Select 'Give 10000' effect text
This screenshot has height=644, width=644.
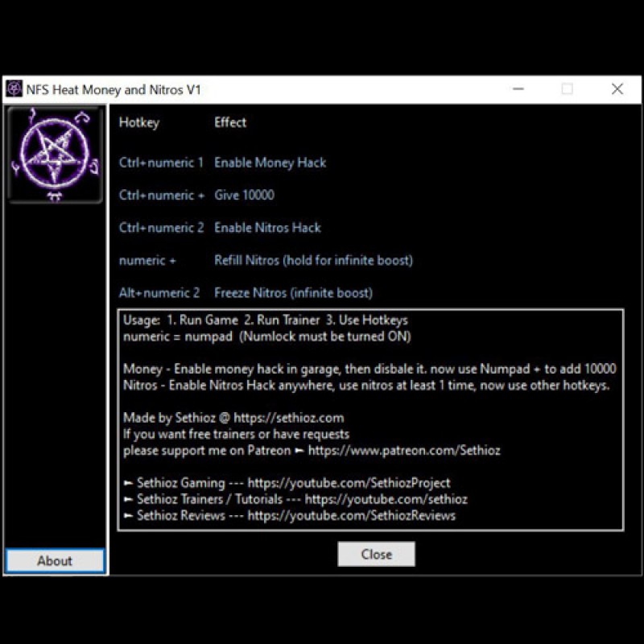(244, 195)
